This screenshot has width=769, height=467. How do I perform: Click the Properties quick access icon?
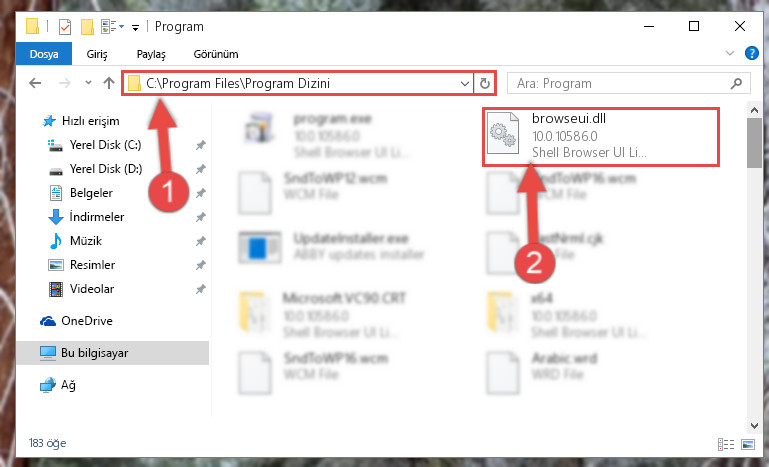(x=65, y=26)
